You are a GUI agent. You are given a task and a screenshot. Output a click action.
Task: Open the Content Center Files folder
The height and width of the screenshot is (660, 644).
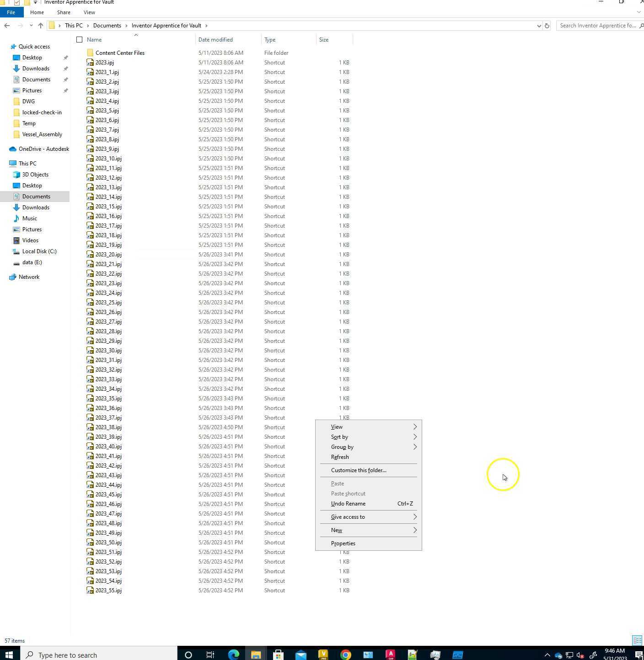click(120, 53)
